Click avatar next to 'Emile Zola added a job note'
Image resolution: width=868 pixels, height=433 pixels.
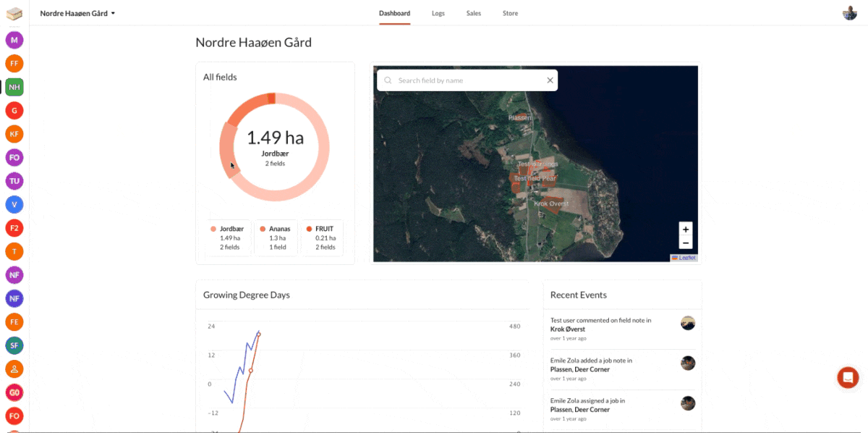coord(688,363)
